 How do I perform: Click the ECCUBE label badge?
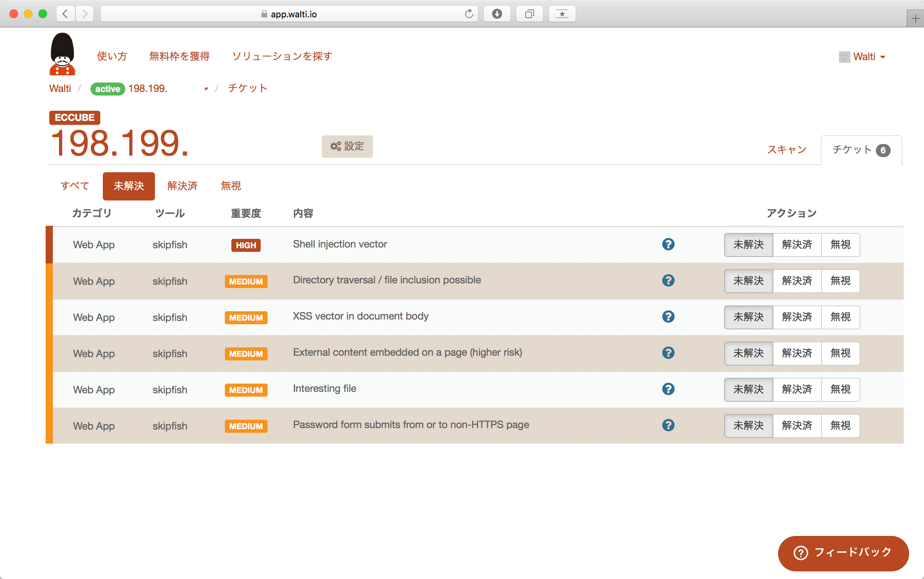point(75,118)
